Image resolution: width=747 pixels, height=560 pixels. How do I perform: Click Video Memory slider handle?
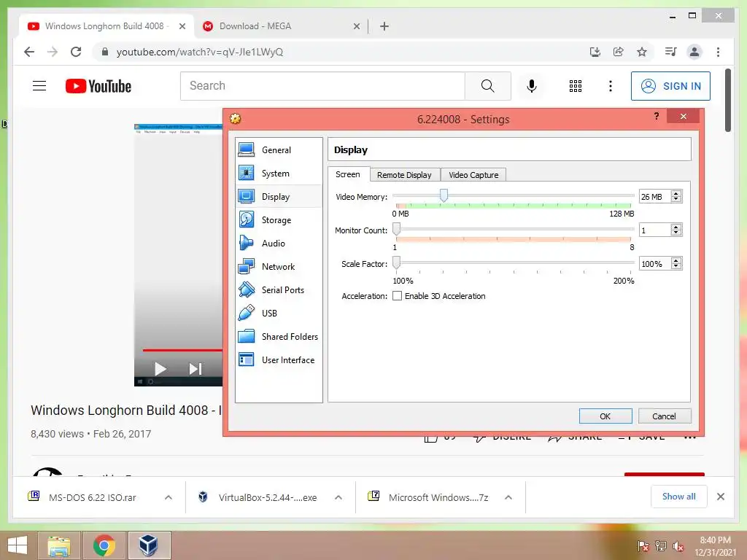click(444, 195)
